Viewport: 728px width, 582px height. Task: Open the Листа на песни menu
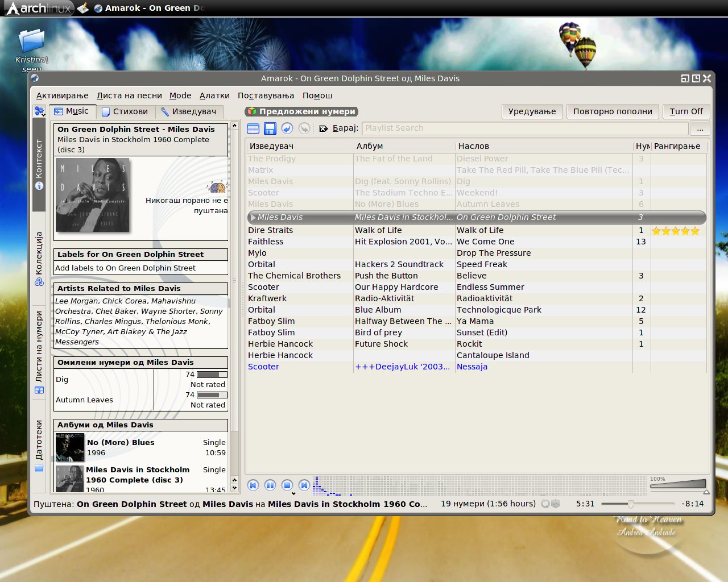[129, 95]
